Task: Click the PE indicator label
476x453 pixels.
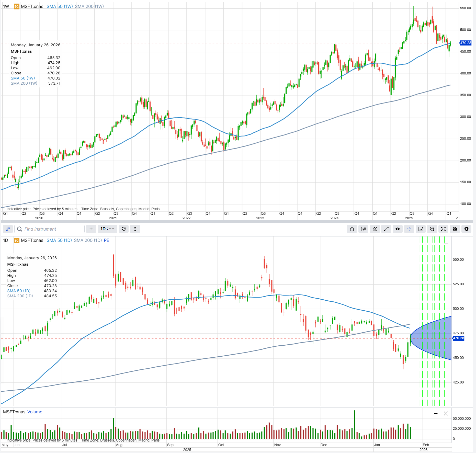Action: pos(106,240)
